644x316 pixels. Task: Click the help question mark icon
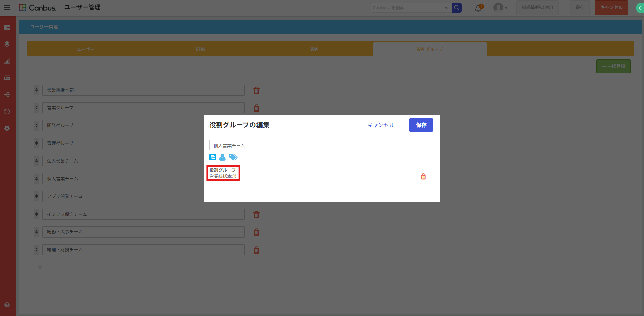[7, 305]
